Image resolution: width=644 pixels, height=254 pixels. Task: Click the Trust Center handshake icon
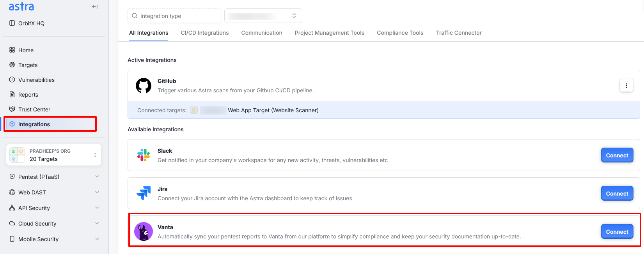point(12,109)
